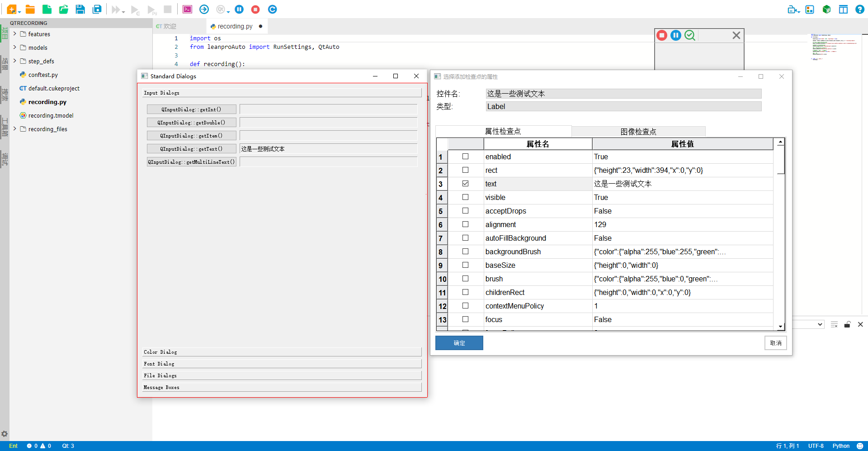The height and width of the screenshot is (451, 868).
Task: Click the green cube model manager icon
Action: point(826,9)
